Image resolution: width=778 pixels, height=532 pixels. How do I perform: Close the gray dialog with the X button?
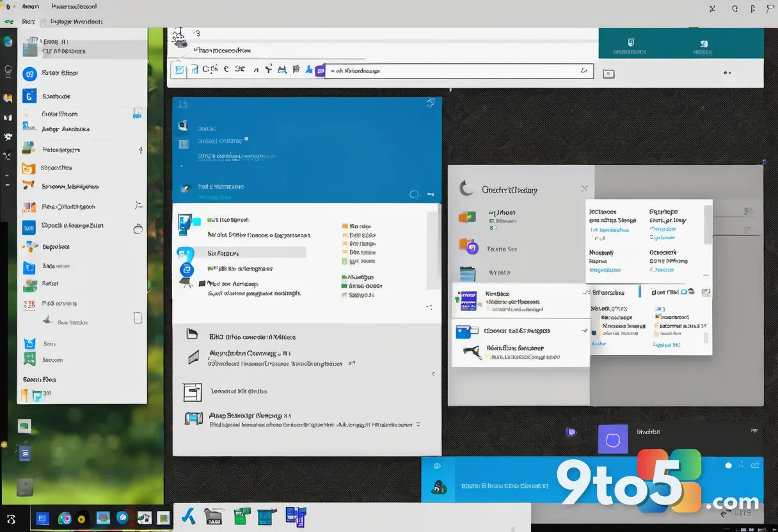click(x=584, y=189)
